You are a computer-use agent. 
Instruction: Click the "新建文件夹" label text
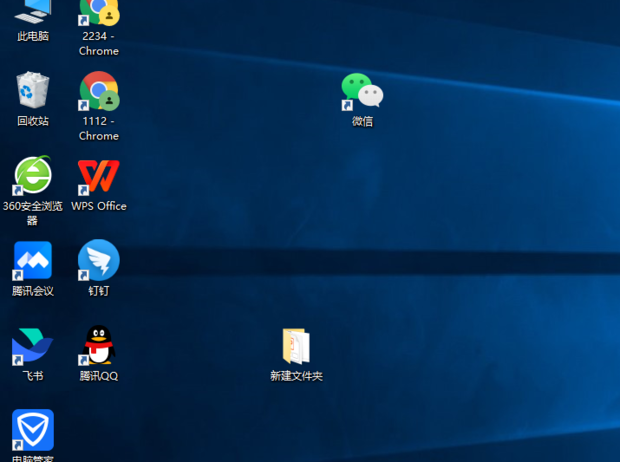point(296,376)
